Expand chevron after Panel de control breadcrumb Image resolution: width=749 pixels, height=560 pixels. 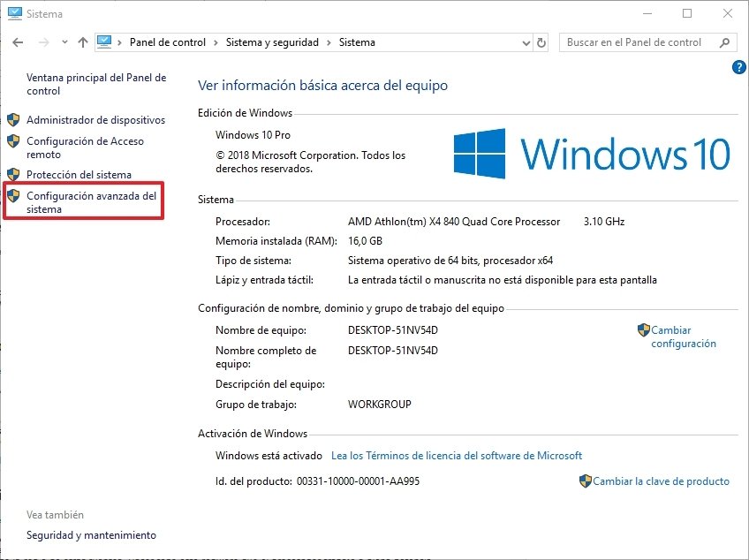216,42
